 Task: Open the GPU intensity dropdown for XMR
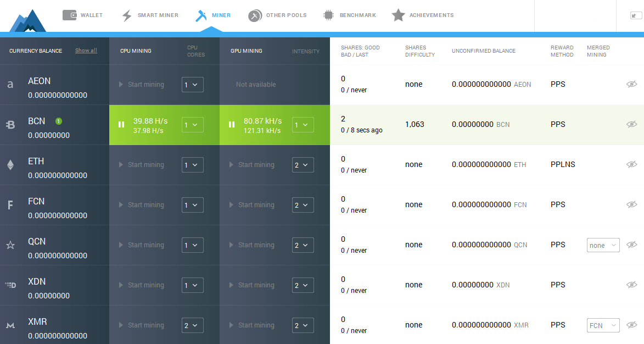point(303,325)
